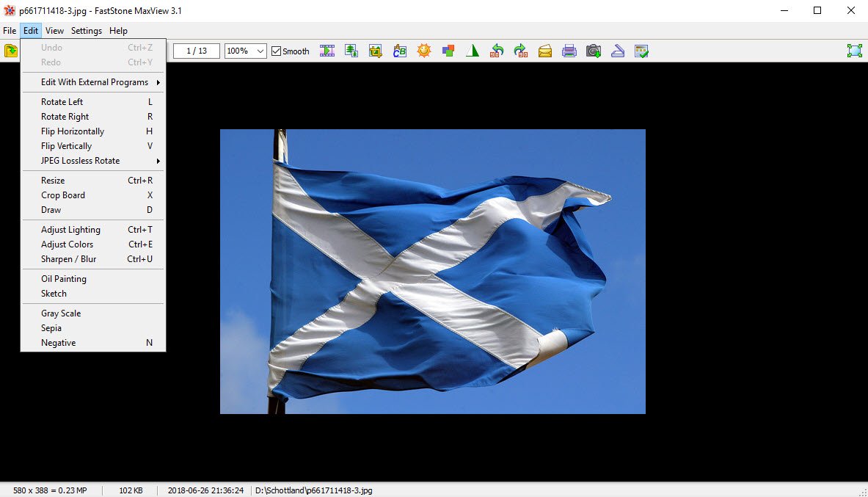Image resolution: width=868 pixels, height=497 pixels.
Task: Open adjust colors overlapping squares icon
Action: [448, 51]
